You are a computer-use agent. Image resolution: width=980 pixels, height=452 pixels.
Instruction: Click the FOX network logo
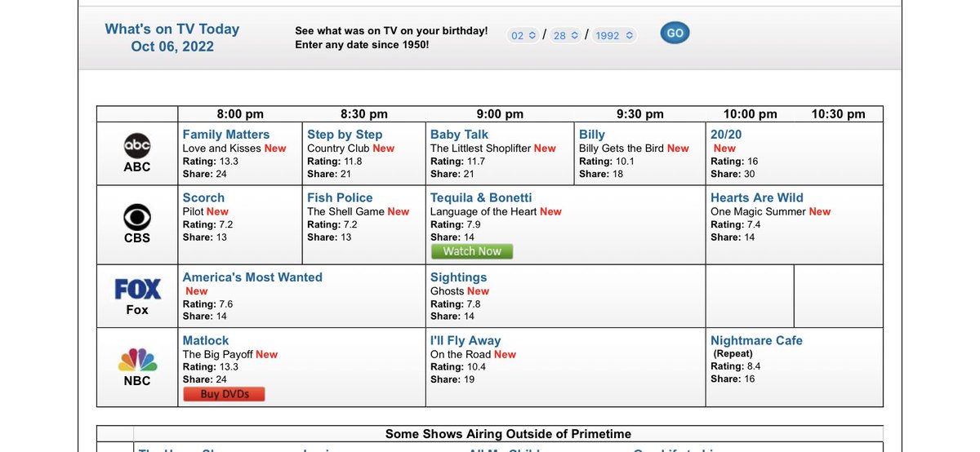pyautogui.click(x=137, y=289)
